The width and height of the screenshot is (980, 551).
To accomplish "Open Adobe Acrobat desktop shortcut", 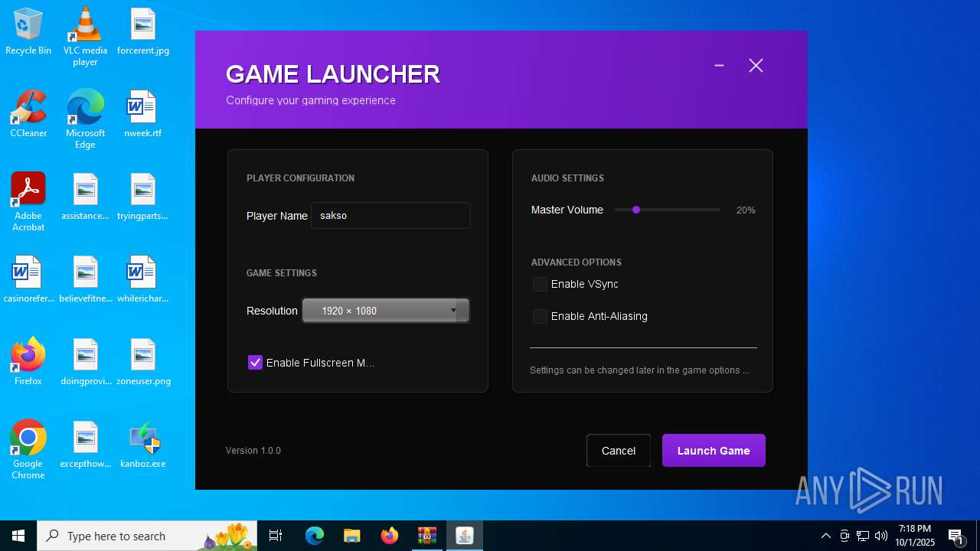I will (28, 202).
